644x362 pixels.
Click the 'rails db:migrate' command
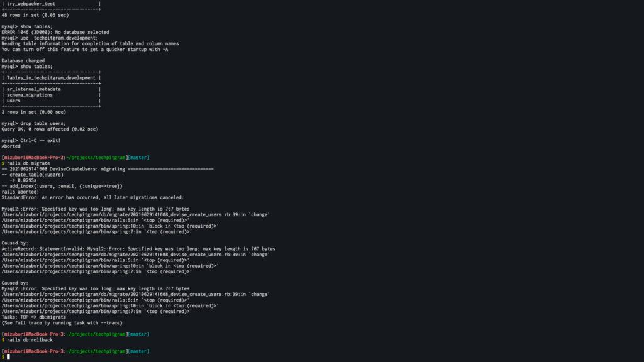[28, 163]
